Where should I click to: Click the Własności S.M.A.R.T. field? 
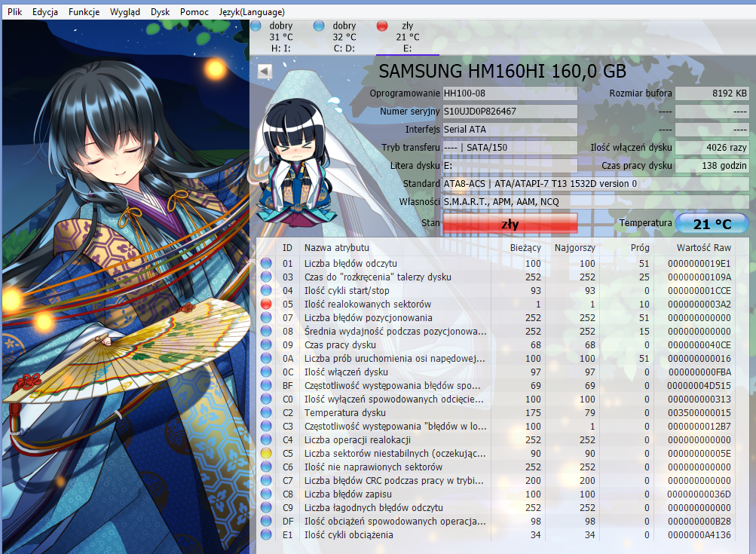click(x=596, y=201)
